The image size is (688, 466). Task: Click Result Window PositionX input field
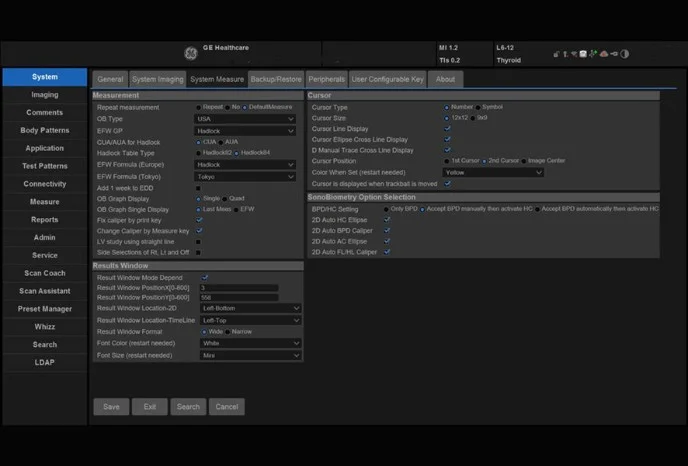coord(238,287)
